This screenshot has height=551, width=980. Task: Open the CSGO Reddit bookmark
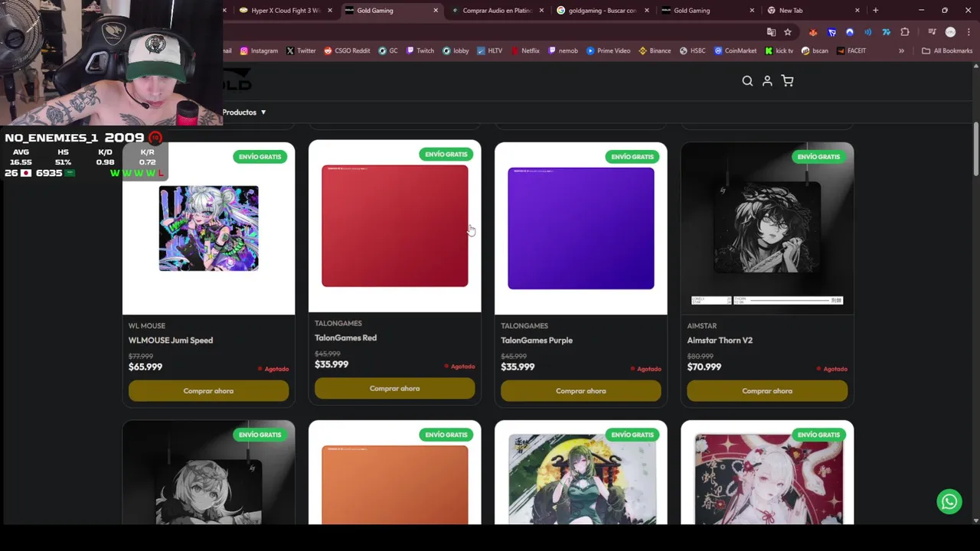point(347,51)
